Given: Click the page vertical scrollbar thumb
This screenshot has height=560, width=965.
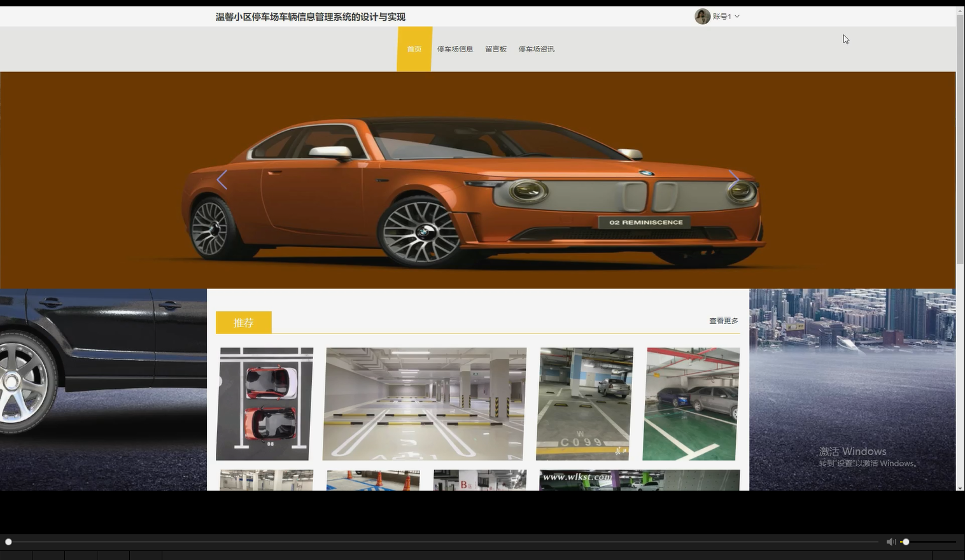Looking at the screenshot, I should pos(960,140).
